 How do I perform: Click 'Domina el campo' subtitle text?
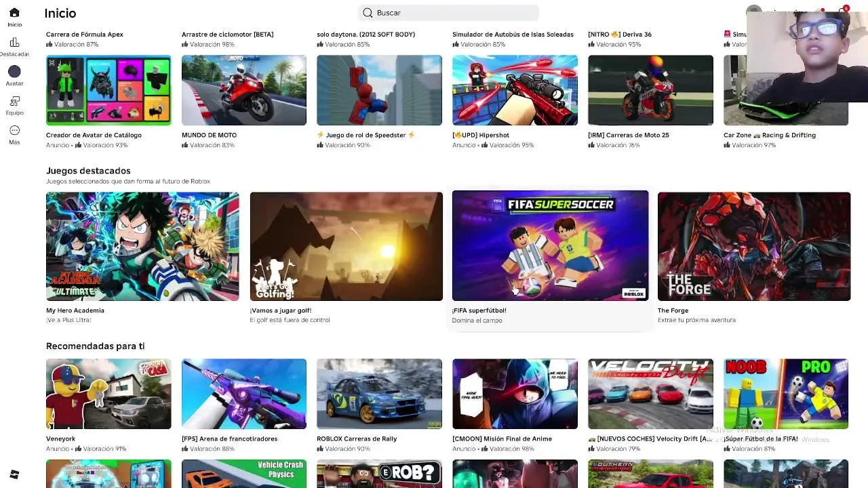(x=477, y=321)
